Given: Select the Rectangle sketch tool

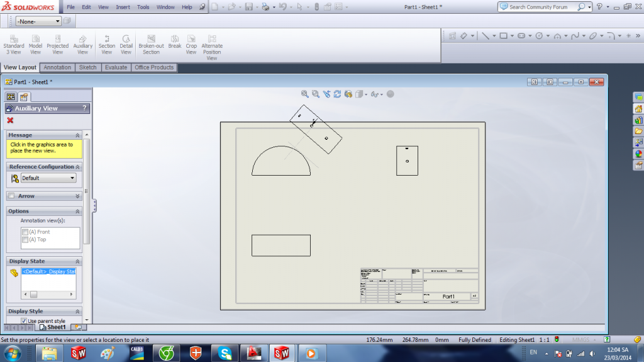Looking at the screenshot, I should coord(503,36).
